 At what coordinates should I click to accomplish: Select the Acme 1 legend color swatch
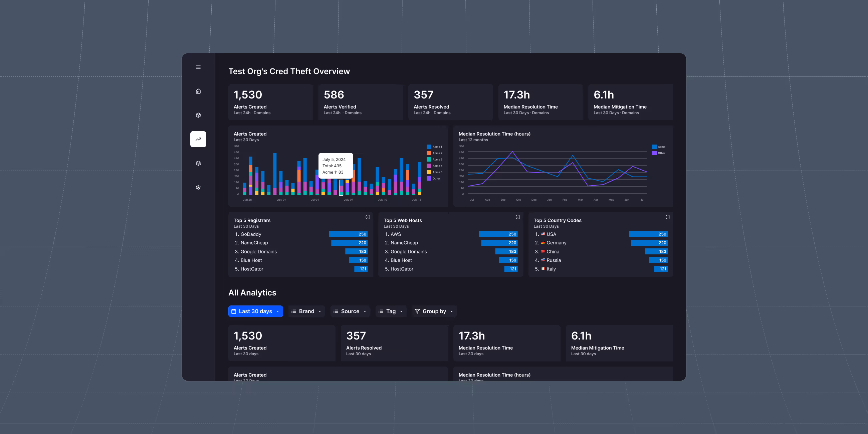click(429, 147)
